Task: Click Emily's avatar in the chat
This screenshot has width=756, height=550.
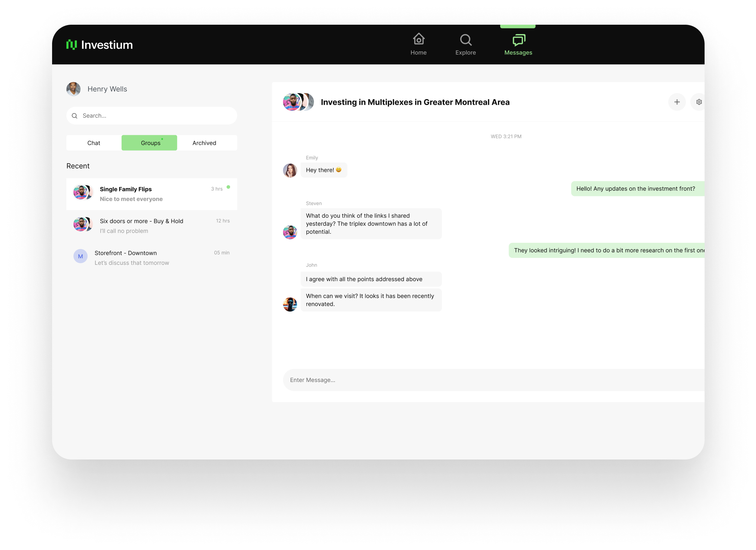Action: pos(290,170)
